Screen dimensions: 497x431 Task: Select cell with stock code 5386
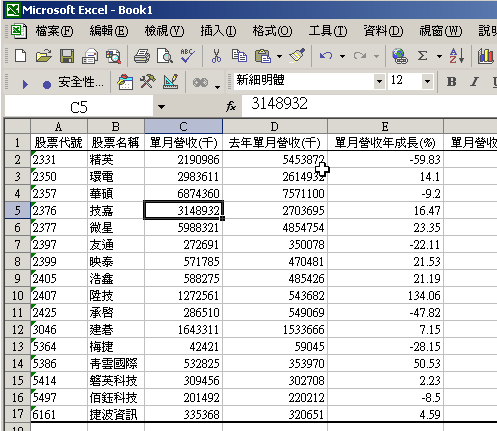pyautogui.click(x=59, y=363)
